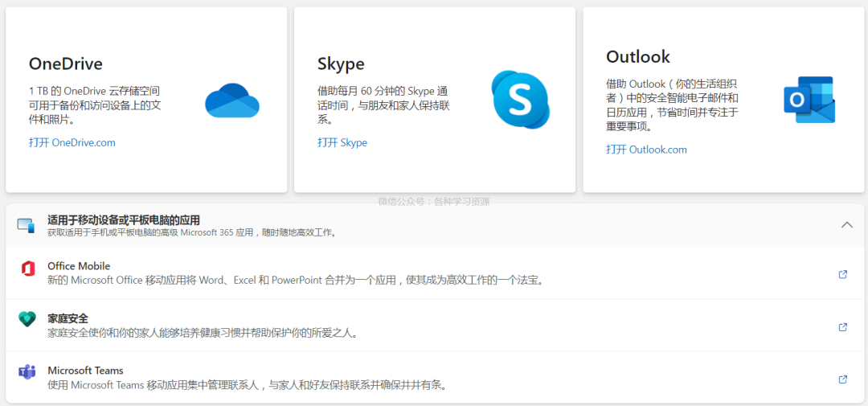Open external link for Microsoft Teams row
The width and height of the screenshot is (868, 406).
point(843,379)
